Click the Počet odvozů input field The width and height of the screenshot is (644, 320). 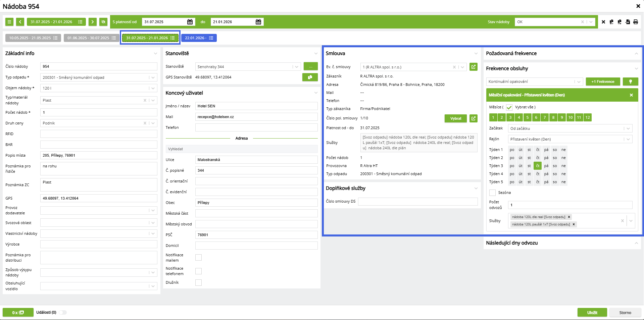(571, 205)
